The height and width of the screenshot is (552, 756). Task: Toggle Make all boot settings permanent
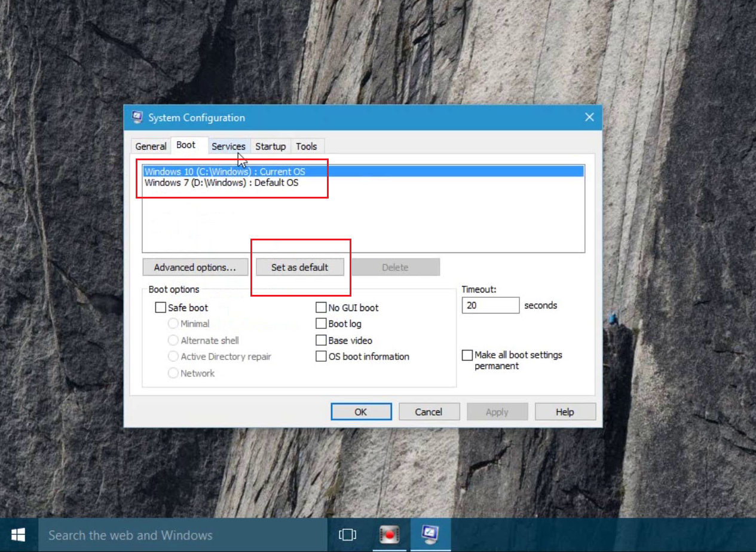click(467, 355)
